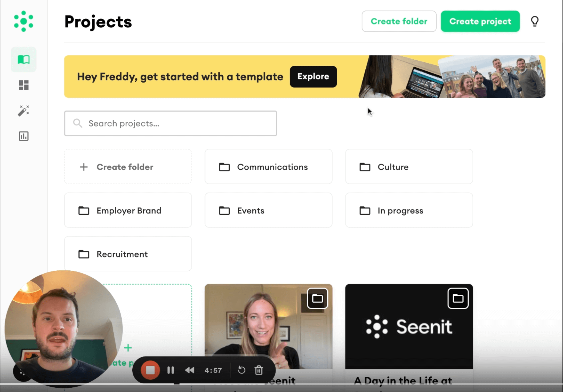The height and width of the screenshot is (392, 563).
Task: Delete the recording with the trash icon
Action: [x=259, y=370]
